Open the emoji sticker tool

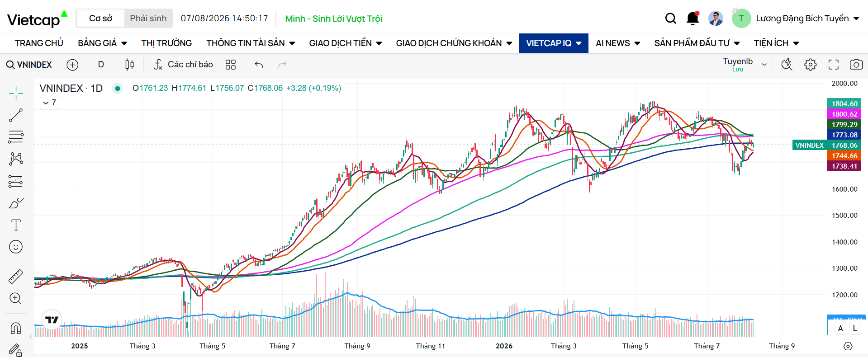[16, 247]
